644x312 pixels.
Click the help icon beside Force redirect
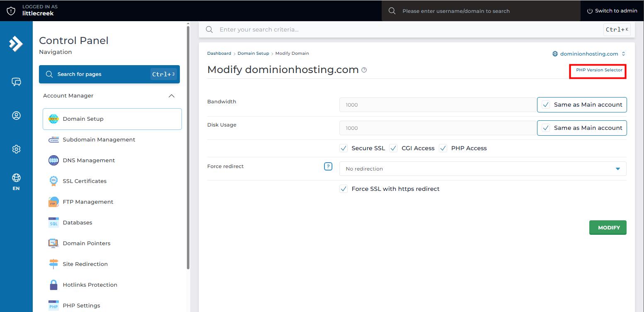pos(328,166)
